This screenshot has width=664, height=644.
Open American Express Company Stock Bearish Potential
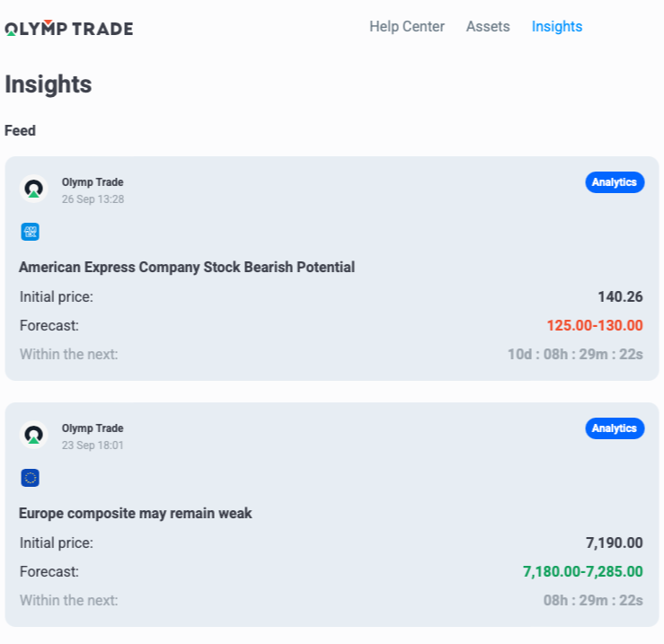187,267
